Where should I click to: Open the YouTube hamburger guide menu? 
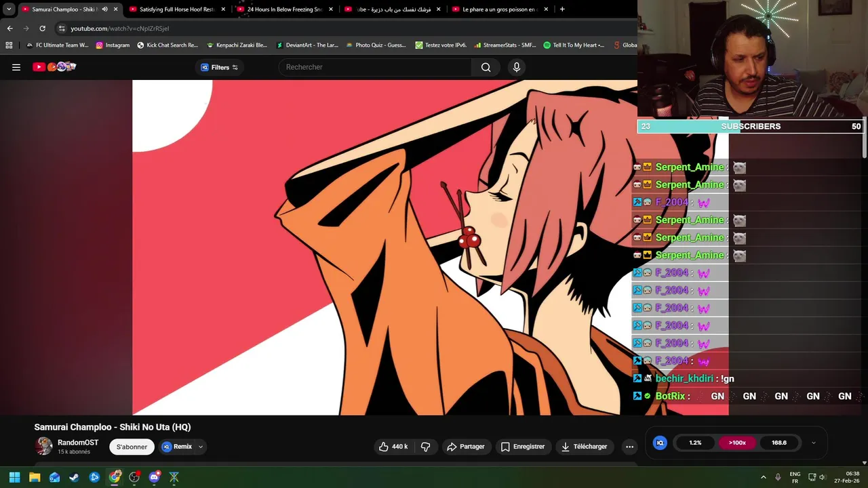coord(16,67)
